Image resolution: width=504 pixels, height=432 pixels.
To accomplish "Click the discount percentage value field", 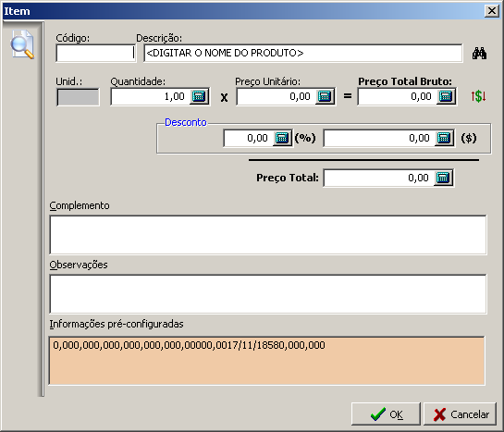I will (x=249, y=138).
